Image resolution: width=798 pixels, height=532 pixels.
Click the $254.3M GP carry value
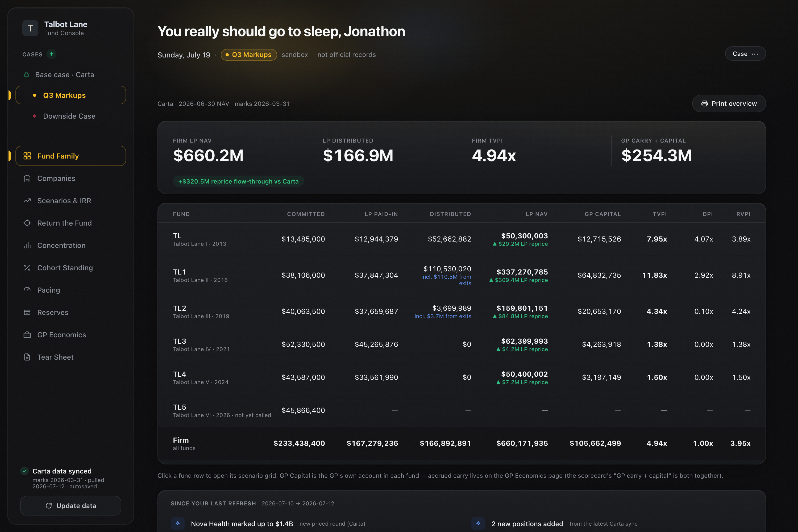tap(656, 155)
